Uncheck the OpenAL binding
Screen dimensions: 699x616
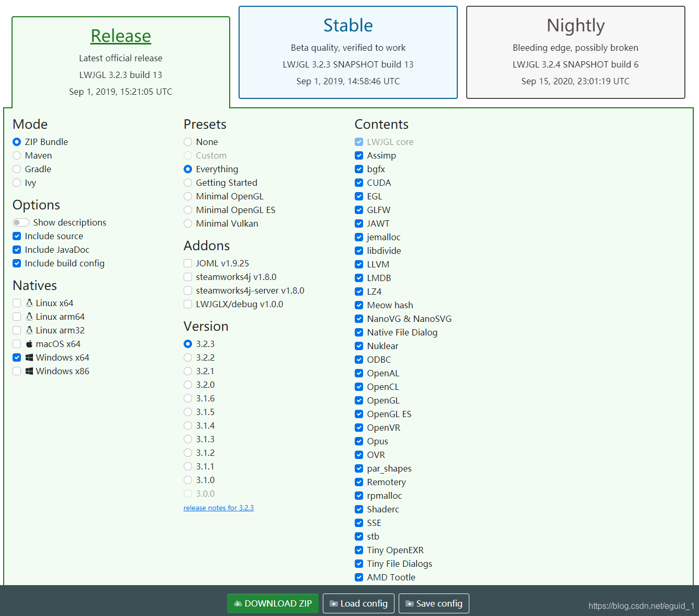359,373
